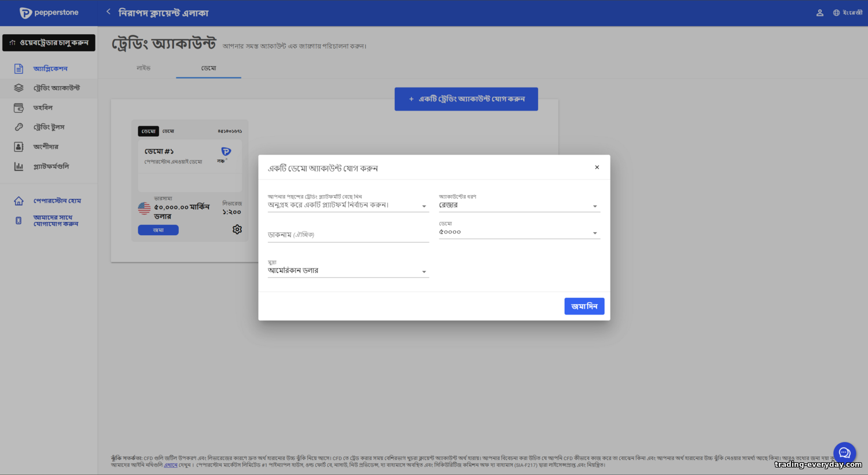The height and width of the screenshot is (475, 868).
Task: Open তহবিল in the sidebar menu
Action: (x=43, y=108)
